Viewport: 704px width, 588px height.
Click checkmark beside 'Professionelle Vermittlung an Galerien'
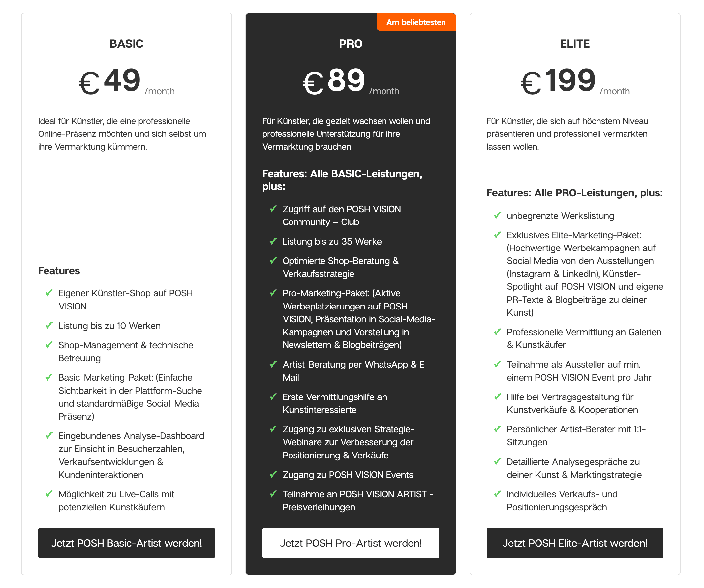(498, 332)
